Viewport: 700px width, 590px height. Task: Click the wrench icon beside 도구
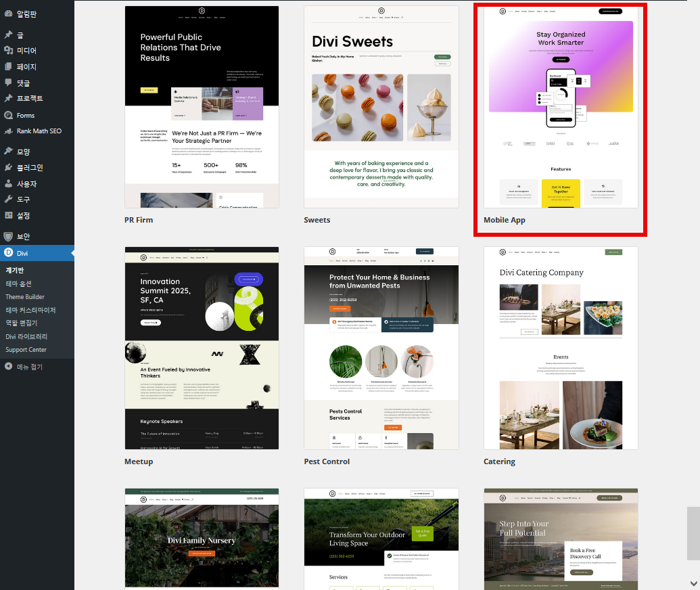(x=8, y=199)
